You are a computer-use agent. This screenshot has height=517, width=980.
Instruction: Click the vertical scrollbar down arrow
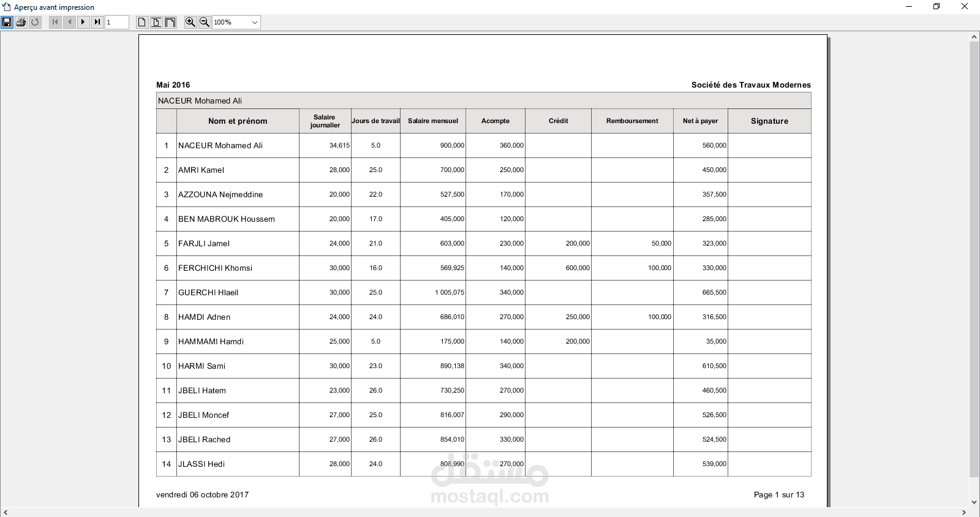click(974, 502)
